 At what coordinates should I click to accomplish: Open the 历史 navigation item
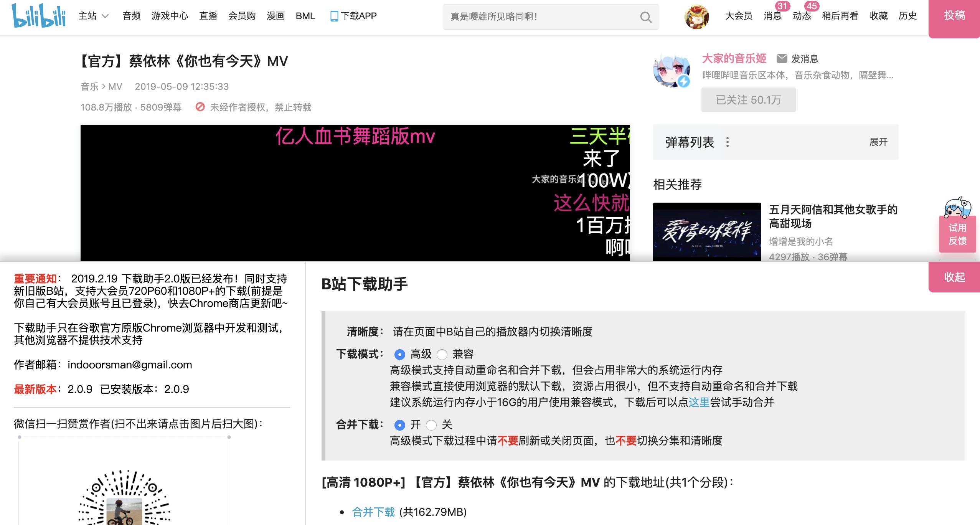click(x=908, y=16)
